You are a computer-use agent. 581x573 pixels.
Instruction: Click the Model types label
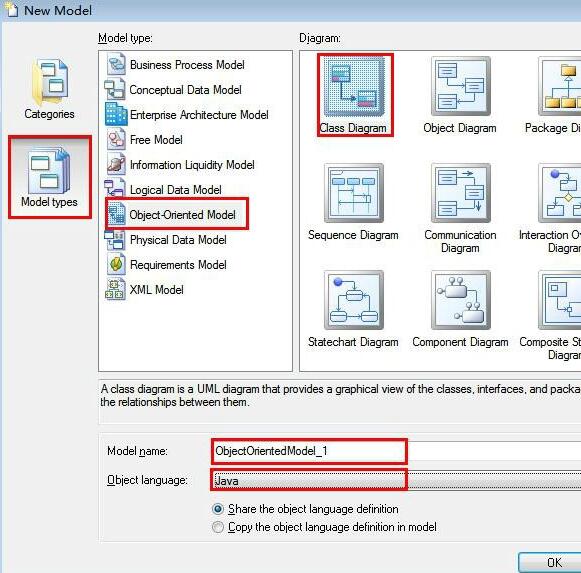[49, 202]
